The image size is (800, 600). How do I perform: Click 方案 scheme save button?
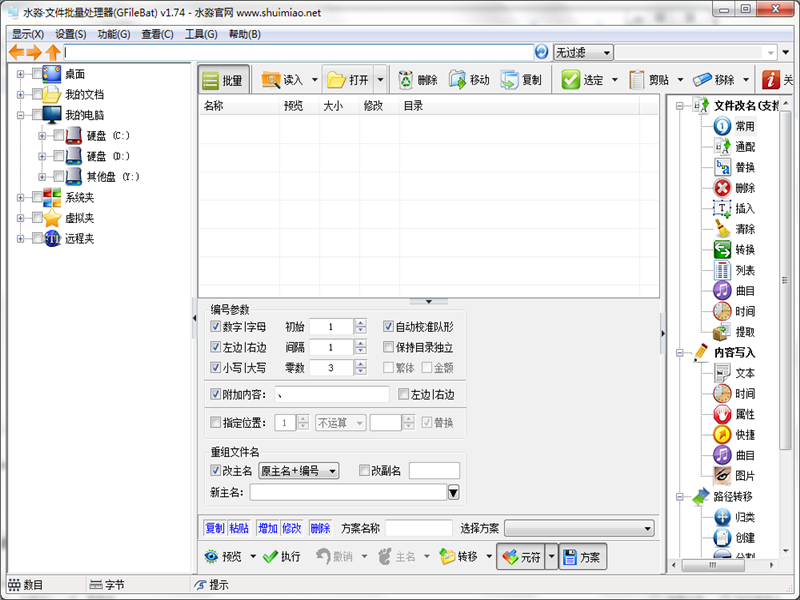(582, 557)
